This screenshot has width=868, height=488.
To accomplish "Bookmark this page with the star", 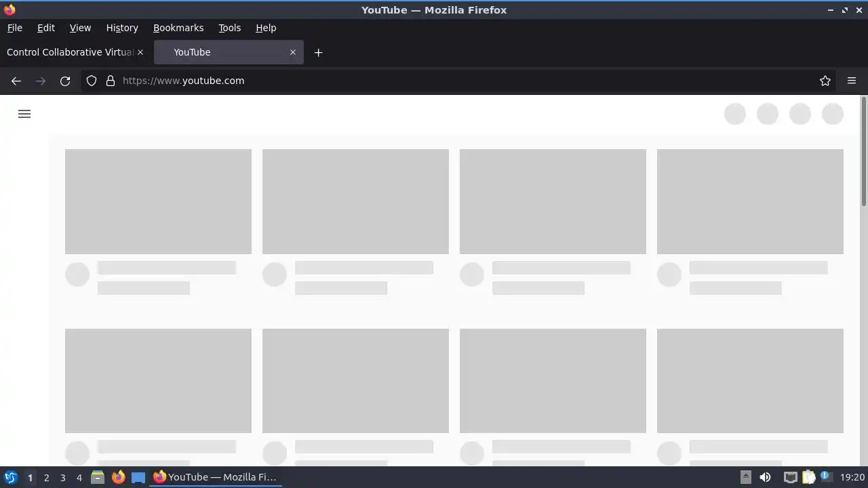I will (x=825, y=81).
